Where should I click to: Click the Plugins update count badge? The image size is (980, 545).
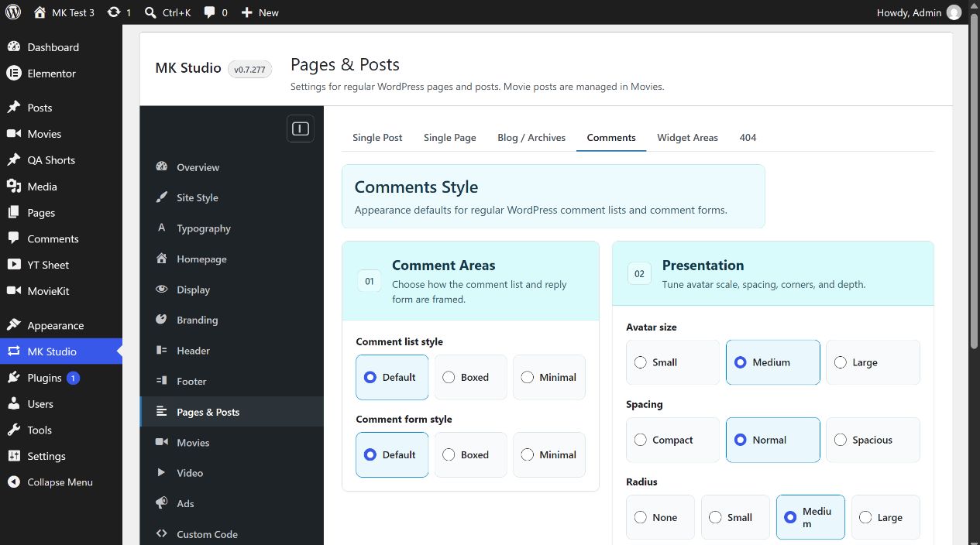tap(73, 378)
